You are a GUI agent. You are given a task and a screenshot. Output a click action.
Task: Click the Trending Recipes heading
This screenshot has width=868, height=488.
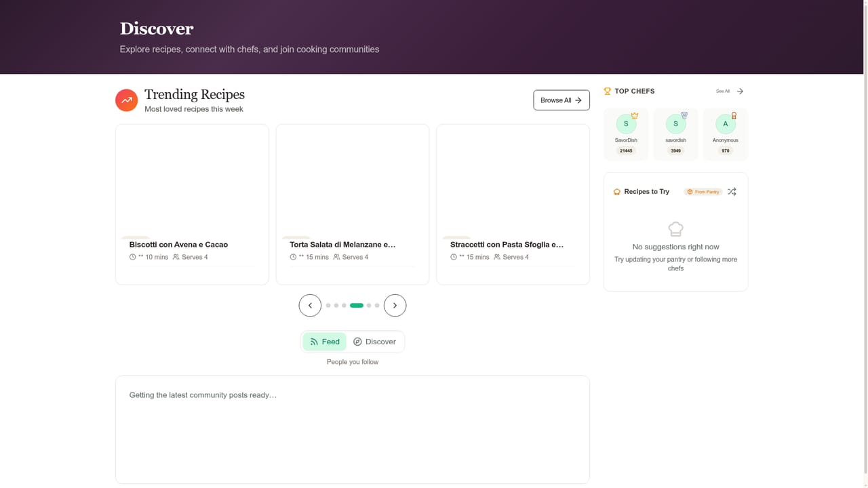pos(195,94)
